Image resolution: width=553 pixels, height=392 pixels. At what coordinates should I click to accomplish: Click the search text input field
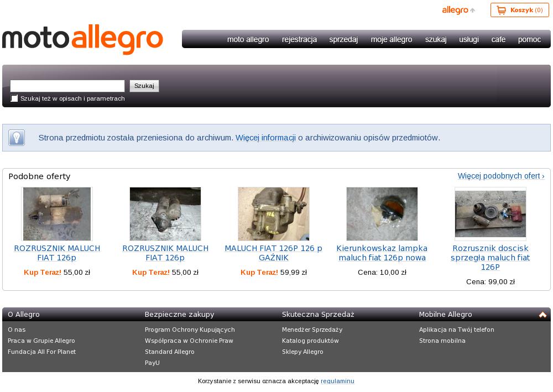click(67, 86)
